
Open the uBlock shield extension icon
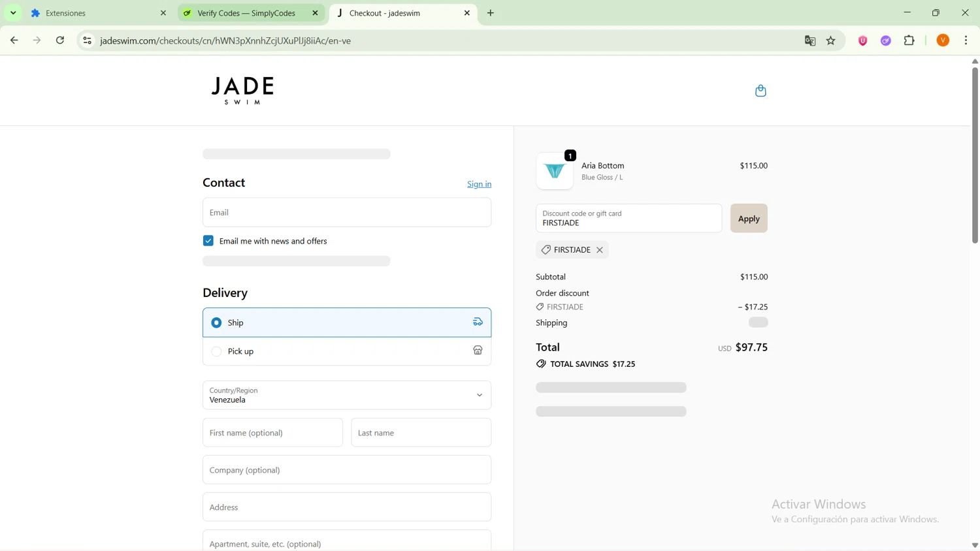coord(863,40)
